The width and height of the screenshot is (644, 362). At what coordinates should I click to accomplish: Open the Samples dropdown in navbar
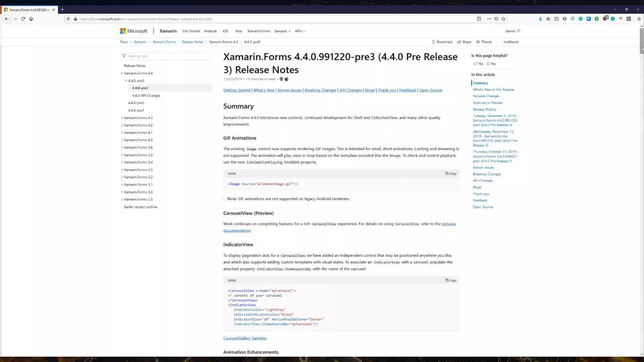pos(282,31)
